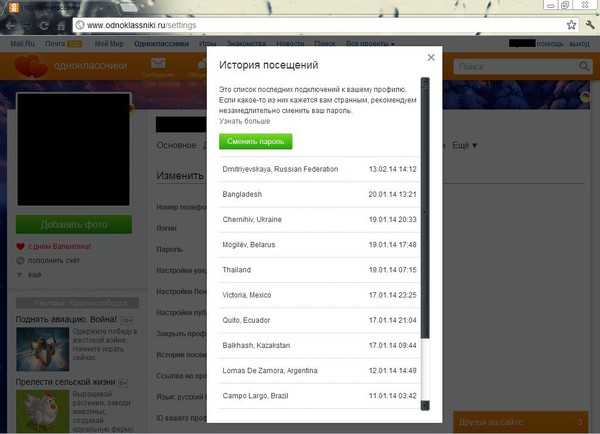Viewport: 600px width, 434px height.
Task: Open the Основное profile tab
Action: 177,145
